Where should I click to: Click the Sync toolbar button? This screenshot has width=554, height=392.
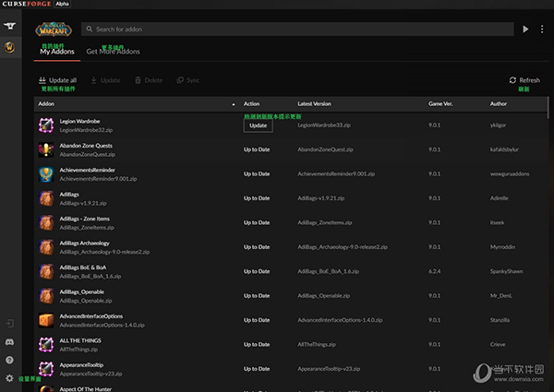point(188,80)
